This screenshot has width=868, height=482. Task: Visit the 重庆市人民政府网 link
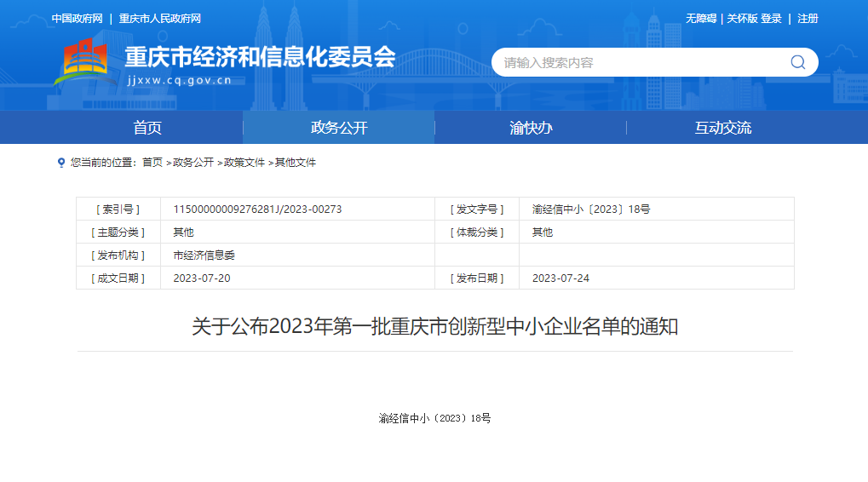[x=160, y=19]
